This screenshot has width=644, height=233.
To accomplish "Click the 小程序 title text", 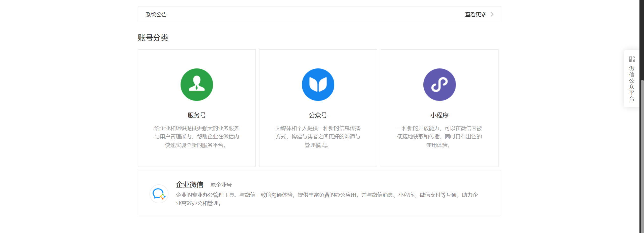I will click(x=440, y=115).
